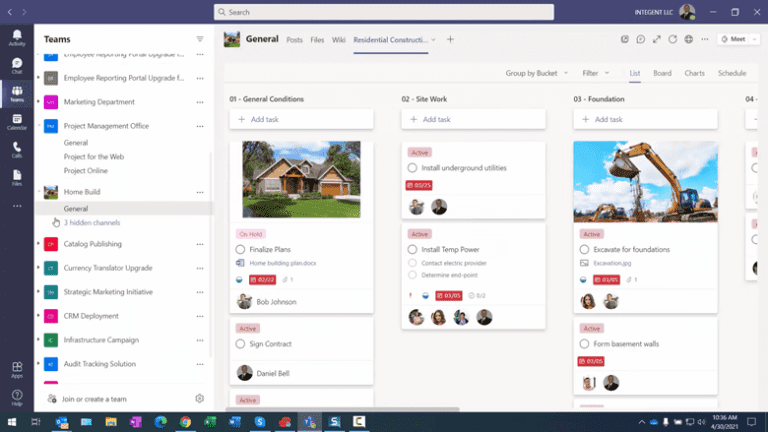Show 3 hidden channels link

point(92,222)
